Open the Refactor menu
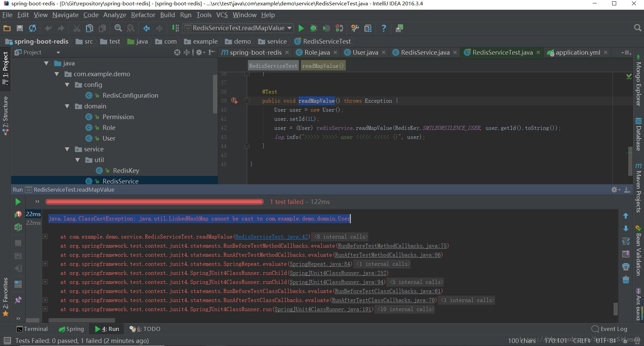Image resolution: width=644 pixels, height=346 pixels. pyautogui.click(x=143, y=15)
